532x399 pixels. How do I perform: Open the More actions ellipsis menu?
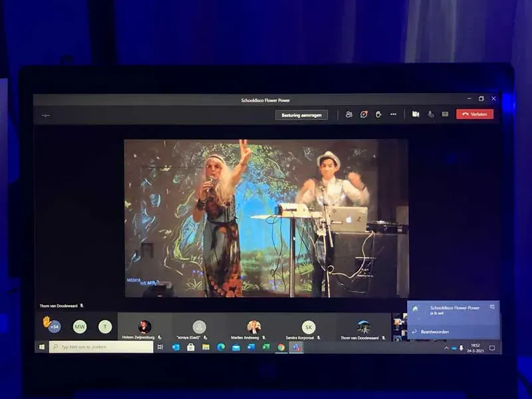tap(393, 114)
